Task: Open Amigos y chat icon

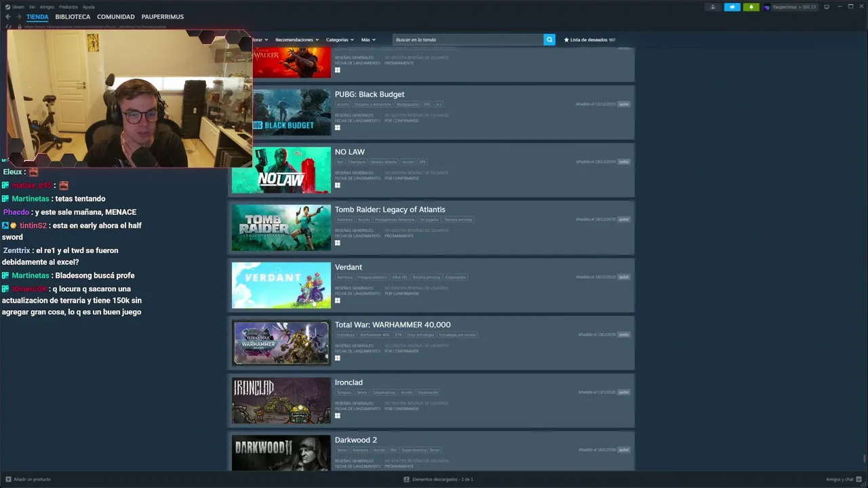Action: point(859,479)
